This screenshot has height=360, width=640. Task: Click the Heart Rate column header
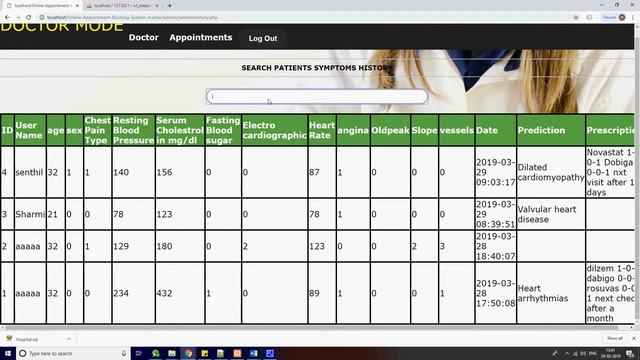[x=322, y=130]
